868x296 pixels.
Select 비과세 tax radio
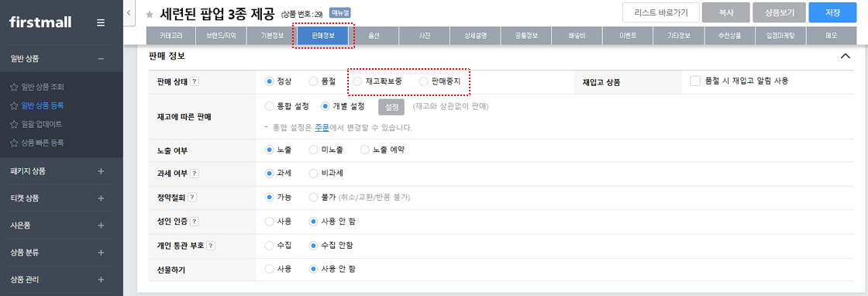[x=313, y=173]
